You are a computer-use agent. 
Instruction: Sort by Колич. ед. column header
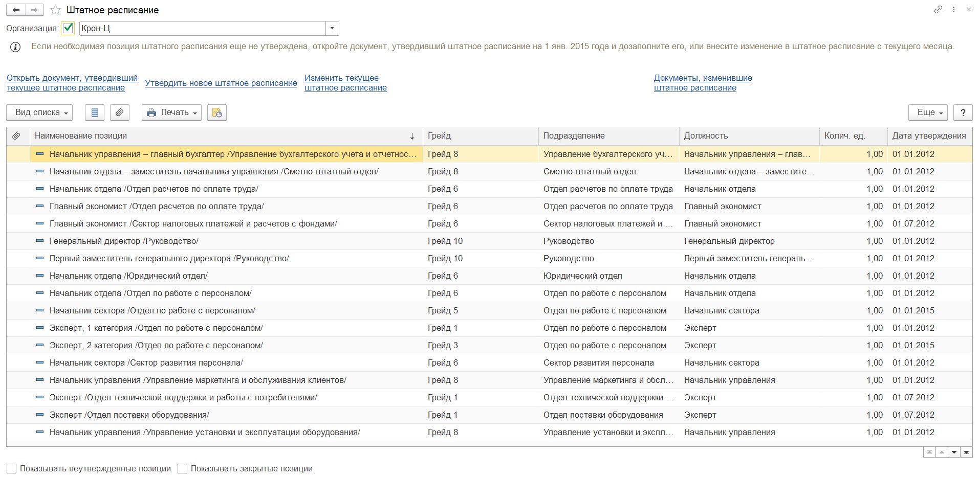click(x=853, y=136)
